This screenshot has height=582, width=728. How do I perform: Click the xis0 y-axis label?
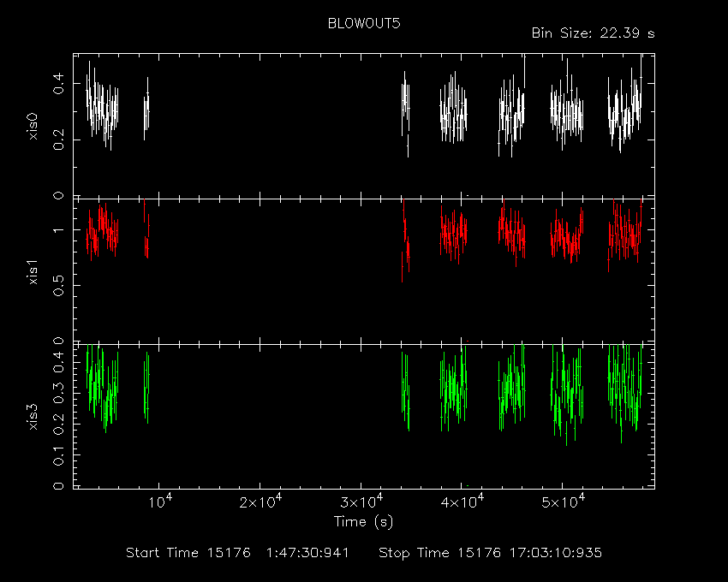point(33,126)
